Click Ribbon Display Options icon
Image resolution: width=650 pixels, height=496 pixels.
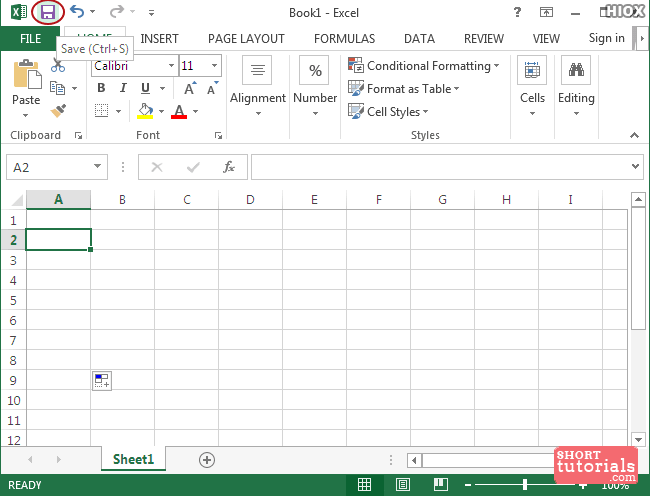click(x=546, y=12)
